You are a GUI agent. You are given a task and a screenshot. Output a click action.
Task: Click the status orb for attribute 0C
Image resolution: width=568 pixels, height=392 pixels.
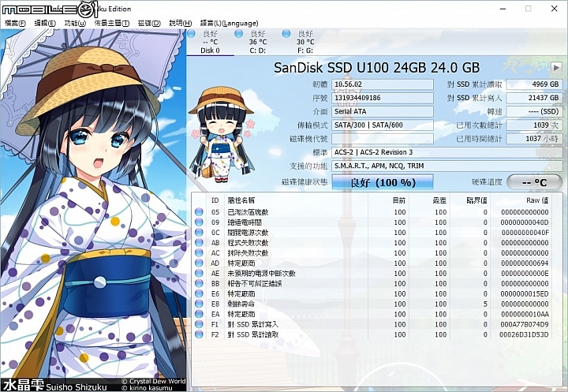(199, 232)
